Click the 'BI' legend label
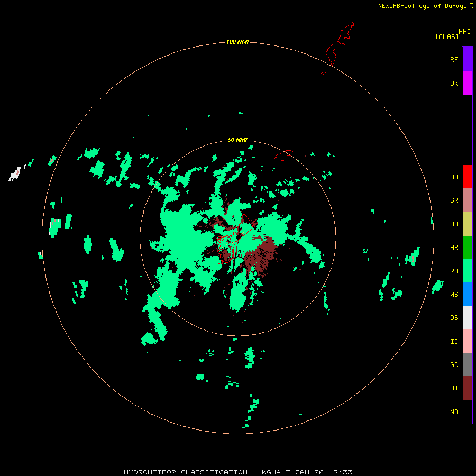Viewport: 476px width, 476px height. [454, 388]
